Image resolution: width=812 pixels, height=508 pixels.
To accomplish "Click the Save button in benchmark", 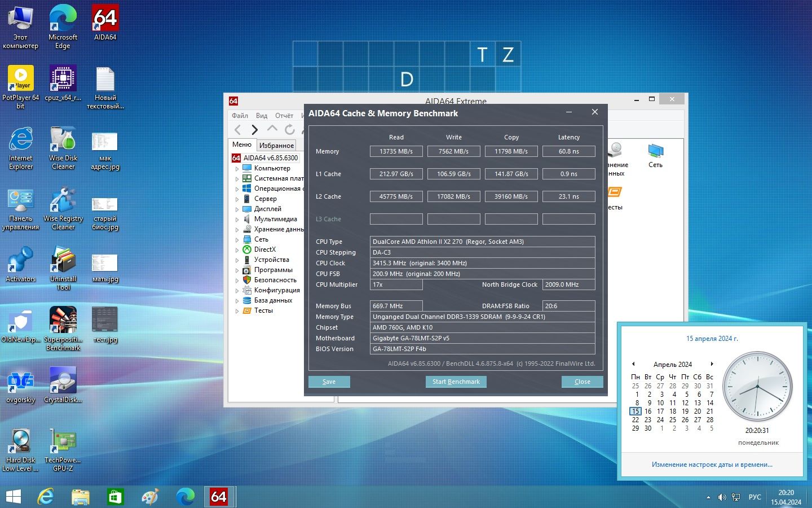I will (329, 382).
